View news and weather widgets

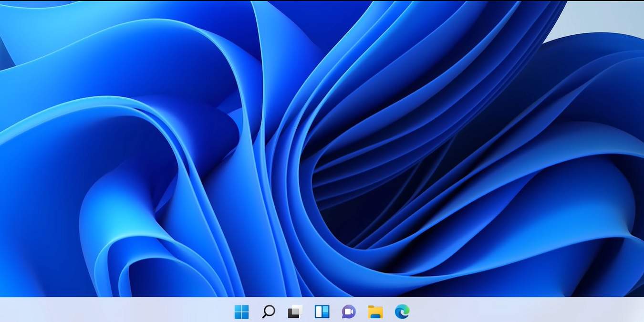click(x=322, y=312)
